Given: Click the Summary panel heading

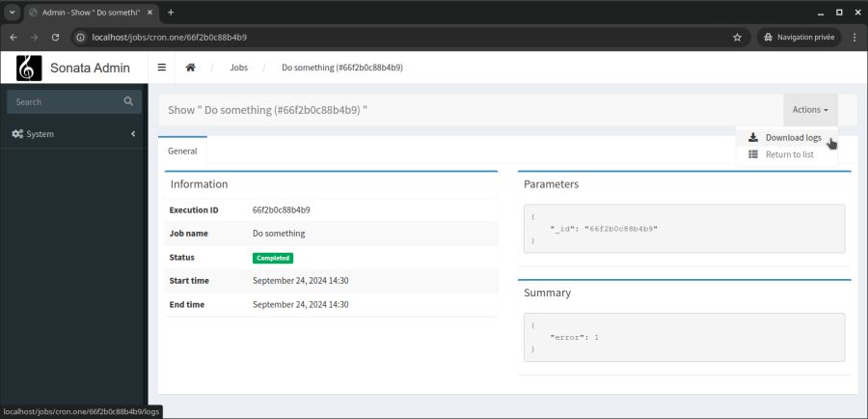Looking at the screenshot, I should pyautogui.click(x=548, y=293).
